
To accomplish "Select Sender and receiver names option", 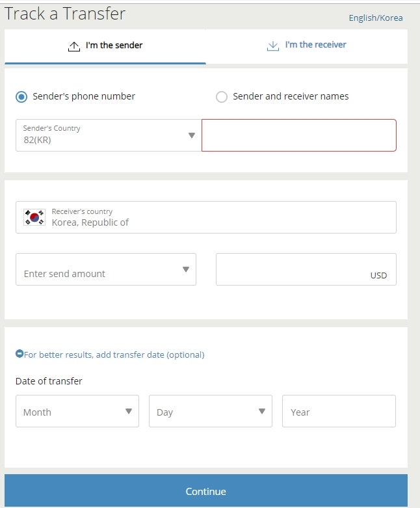I will [x=222, y=96].
